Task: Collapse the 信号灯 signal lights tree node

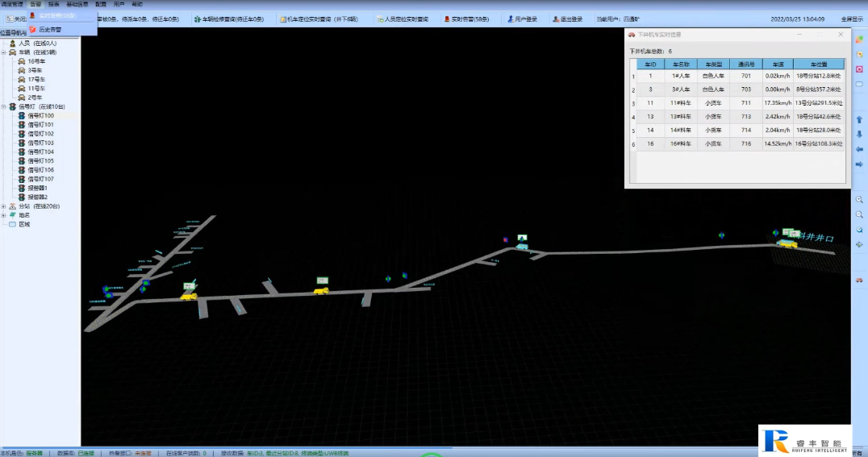Action: point(4,106)
